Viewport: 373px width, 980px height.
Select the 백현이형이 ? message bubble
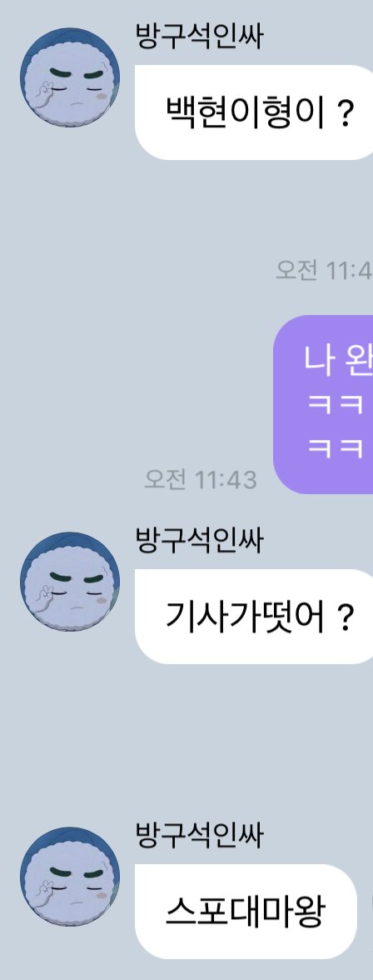coord(254,112)
